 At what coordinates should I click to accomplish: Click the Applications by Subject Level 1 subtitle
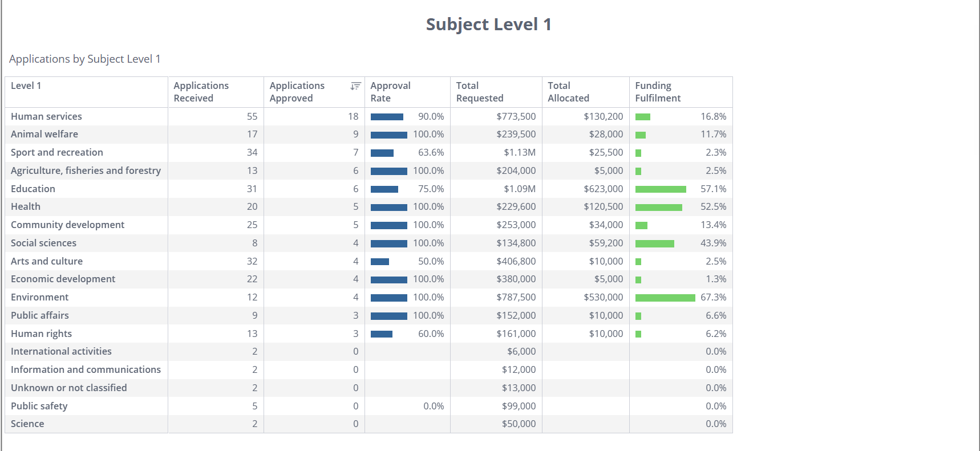[x=85, y=59]
